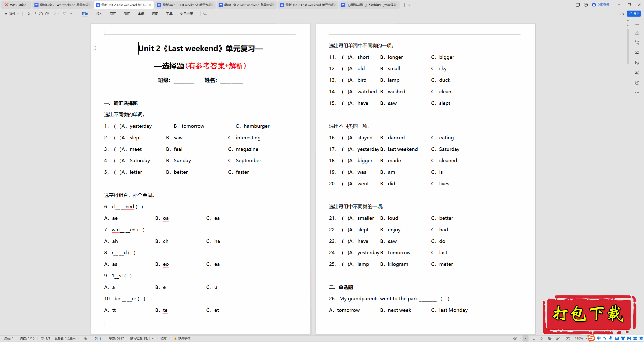The height and width of the screenshot is (342, 644).
Task: Open help question mark icon in right sidebar
Action: 637,83
